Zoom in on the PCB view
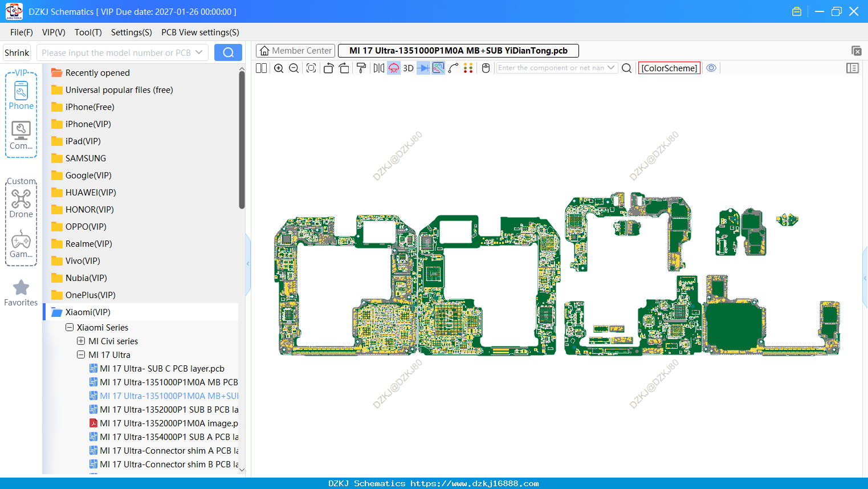 pyautogui.click(x=279, y=68)
